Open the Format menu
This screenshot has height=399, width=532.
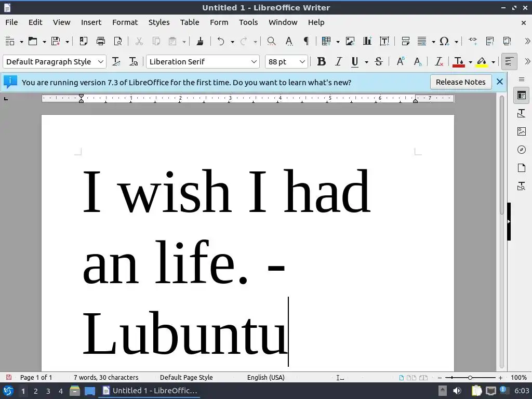click(x=125, y=22)
